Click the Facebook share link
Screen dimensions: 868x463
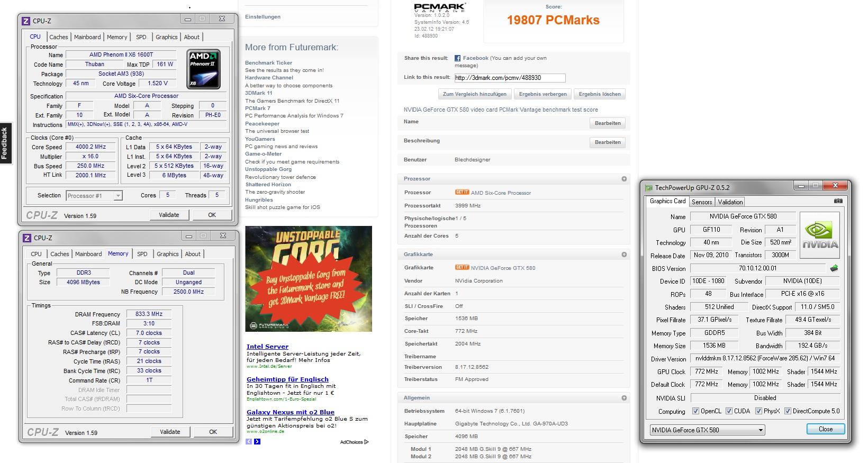tap(475, 58)
